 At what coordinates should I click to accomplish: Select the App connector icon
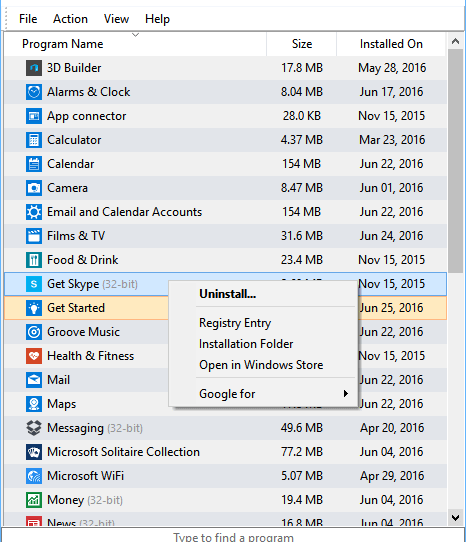(x=34, y=116)
